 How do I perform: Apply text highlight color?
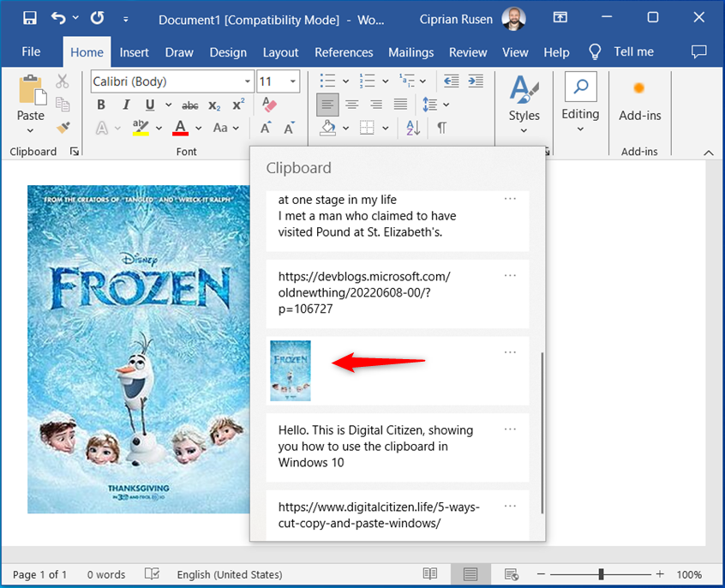click(x=141, y=128)
